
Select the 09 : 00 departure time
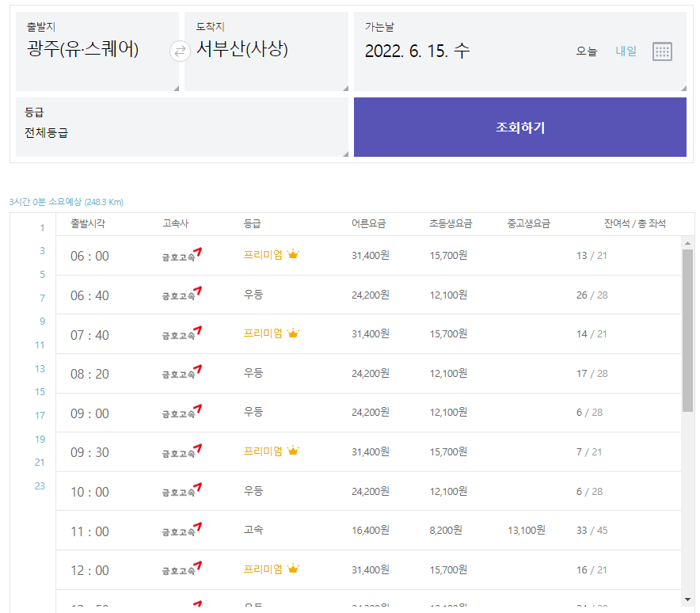pyautogui.click(x=89, y=413)
